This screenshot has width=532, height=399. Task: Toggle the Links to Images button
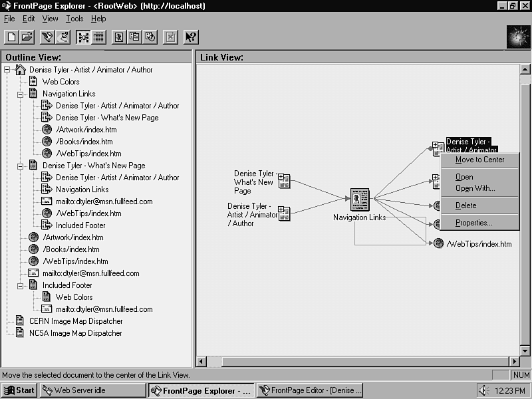(119, 37)
